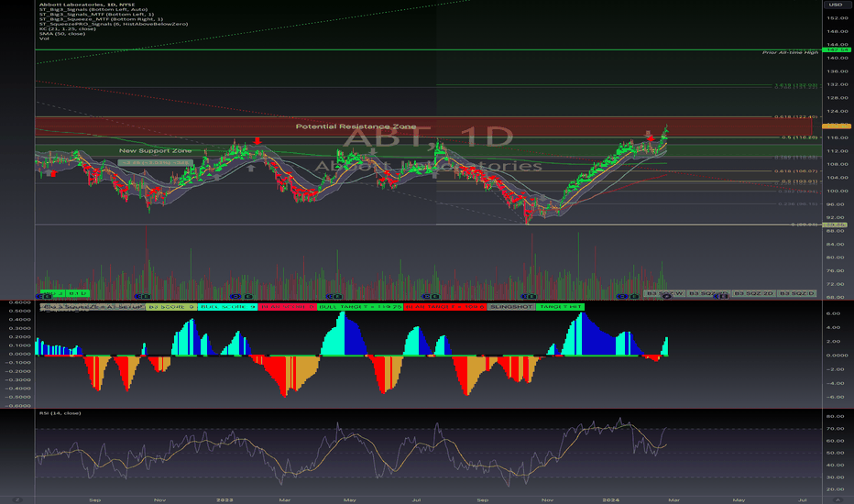Select the 0.5 (116.20) Fibonacci level label
854x504 pixels.
pos(799,137)
